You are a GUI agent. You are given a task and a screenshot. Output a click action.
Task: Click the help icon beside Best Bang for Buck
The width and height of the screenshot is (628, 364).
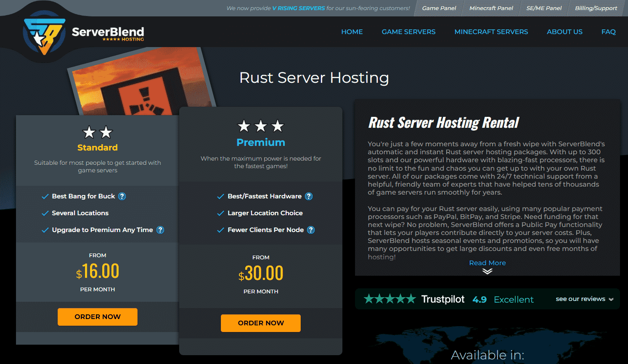coord(122,196)
